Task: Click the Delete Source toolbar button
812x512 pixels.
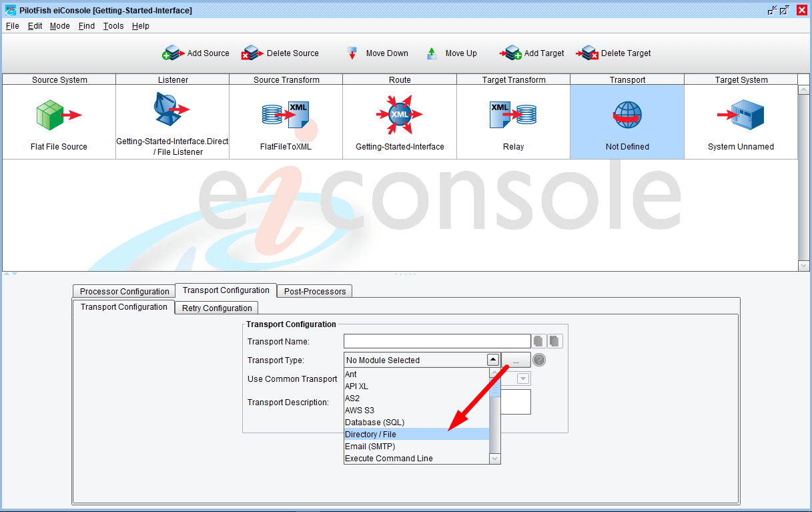Action: (x=280, y=53)
